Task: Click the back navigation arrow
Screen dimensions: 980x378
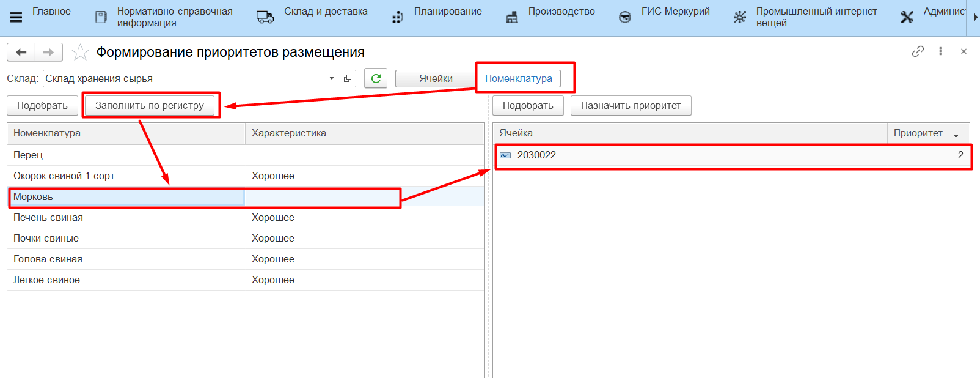Action: point(21,53)
